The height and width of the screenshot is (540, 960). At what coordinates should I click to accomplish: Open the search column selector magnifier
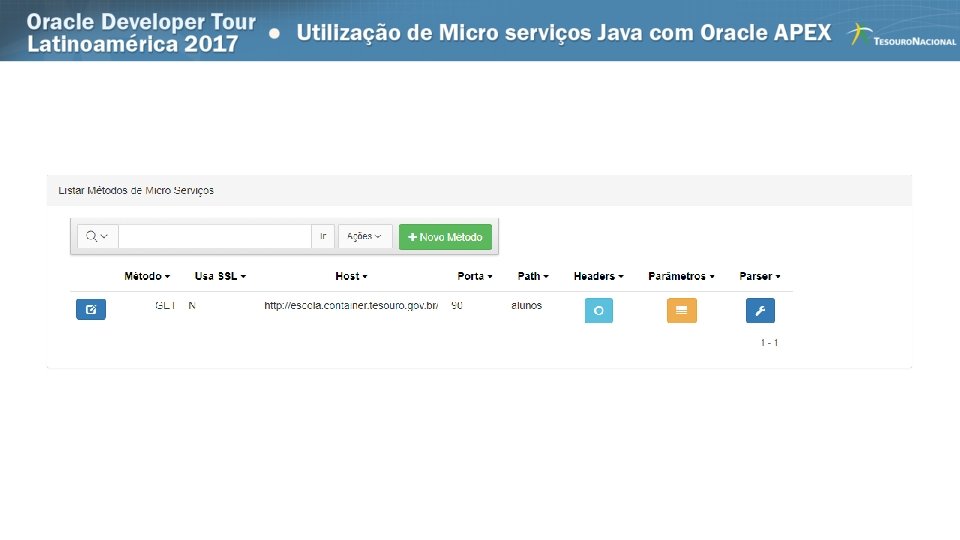click(x=97, y=236)
